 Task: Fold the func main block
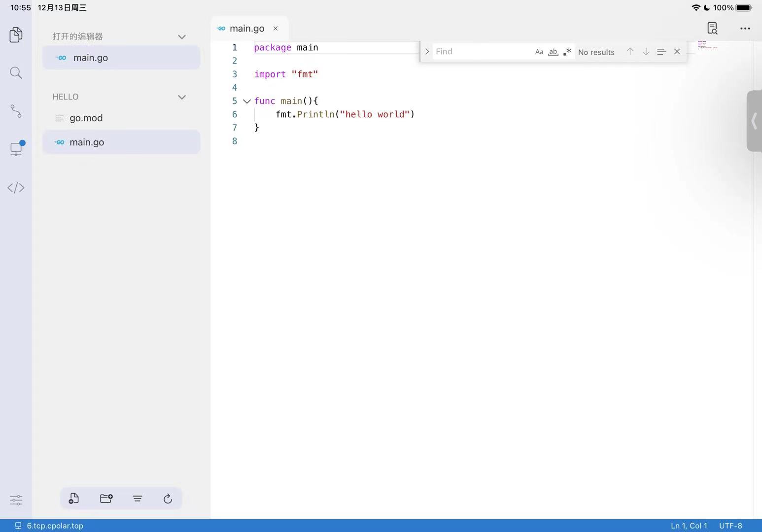[247, 101]
